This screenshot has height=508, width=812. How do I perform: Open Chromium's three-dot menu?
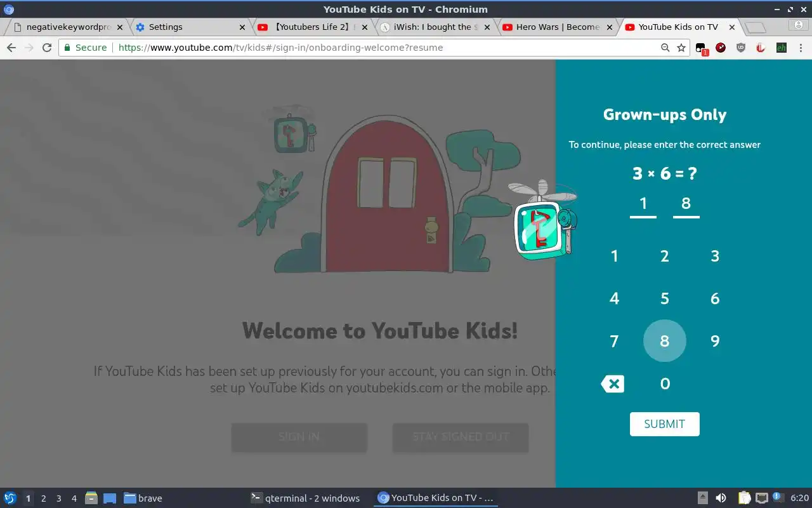click(x=801, y=48)
